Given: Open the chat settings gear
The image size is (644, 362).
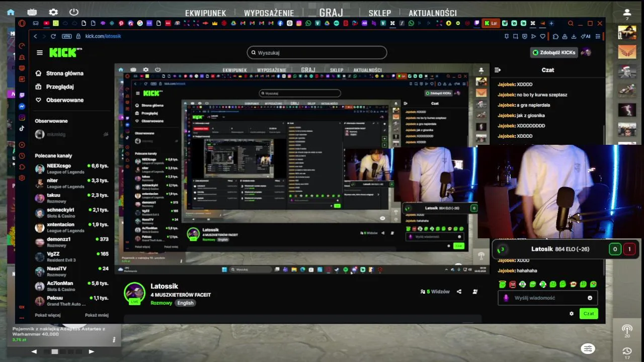Looking at the screenshot, I should point(572,314).
